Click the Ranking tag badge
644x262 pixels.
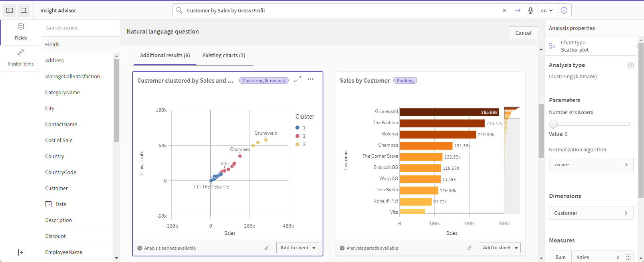point(405,81)
